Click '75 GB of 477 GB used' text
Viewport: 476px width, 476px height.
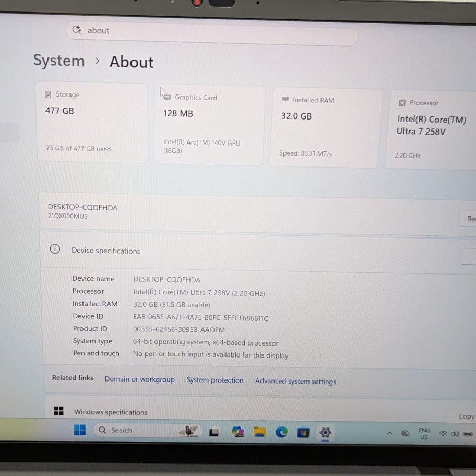tap(78, 148)
